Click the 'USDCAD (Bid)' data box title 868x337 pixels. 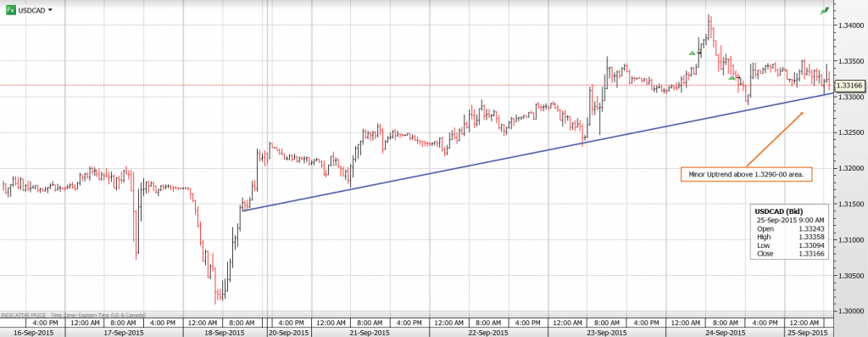(780, 211)
